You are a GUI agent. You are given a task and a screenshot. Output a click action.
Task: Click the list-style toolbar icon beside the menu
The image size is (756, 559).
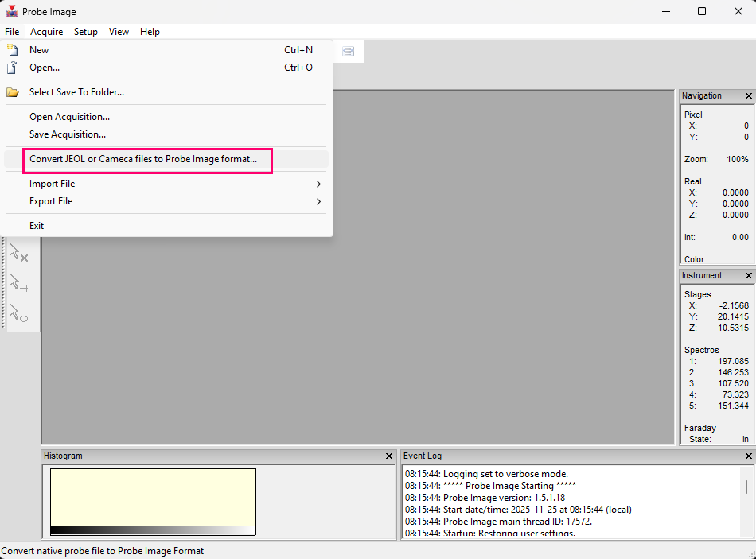[x=348, y=52]
